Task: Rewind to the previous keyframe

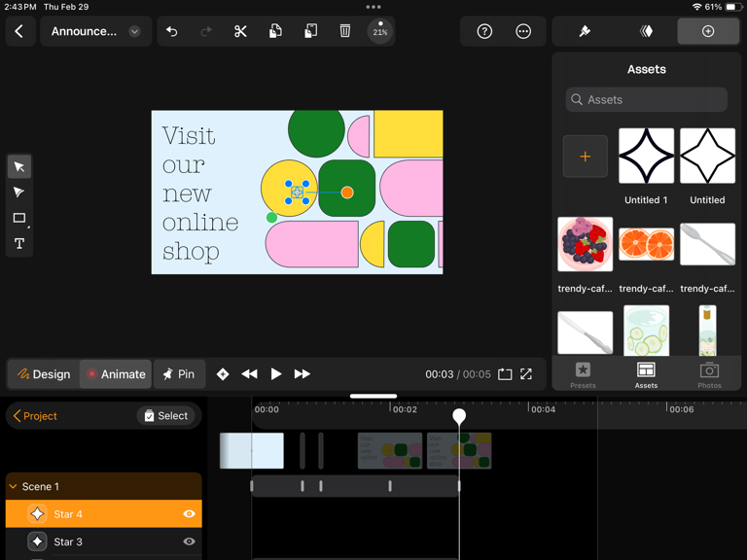Action: click(249, 374)
